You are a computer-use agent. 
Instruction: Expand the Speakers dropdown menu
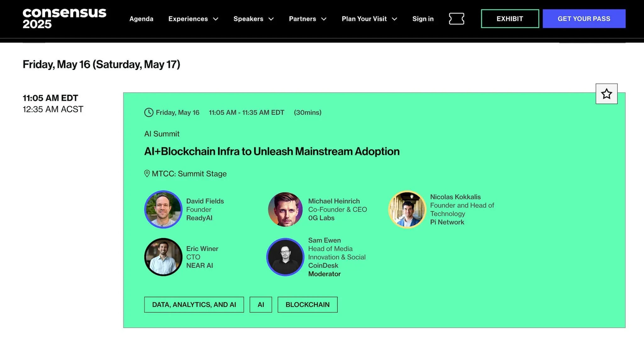(253, 19)
